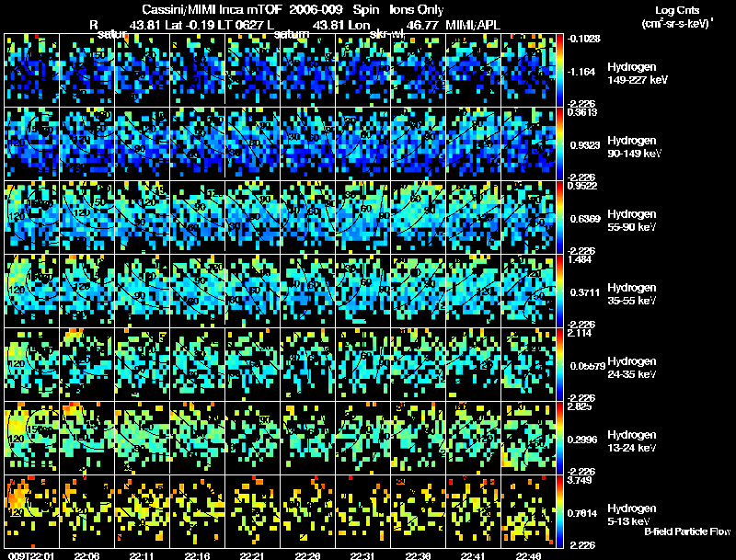The height and width of the screenshot is (560, 736).
Task: Click the '22:16' time label
Action: pos(197,555)
